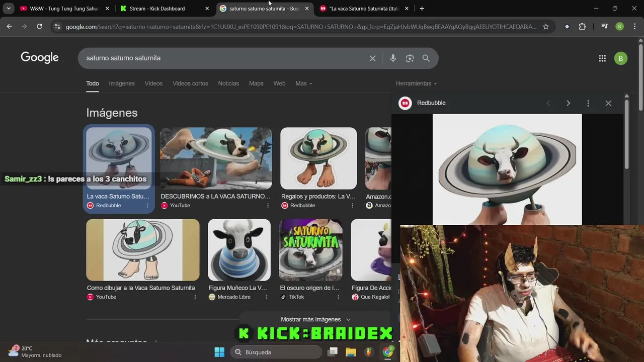Open Chrome from the taskbar
Screen dimensions: 644x362
(387, 352)
